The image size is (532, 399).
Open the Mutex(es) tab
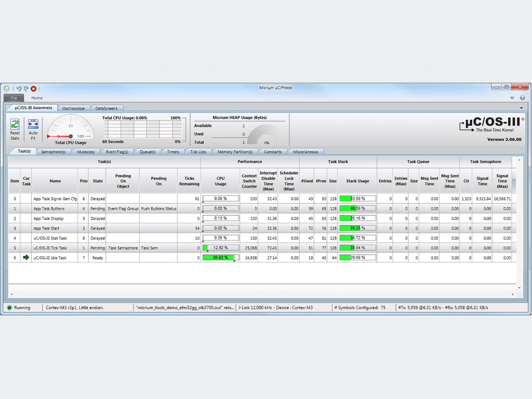86,152
